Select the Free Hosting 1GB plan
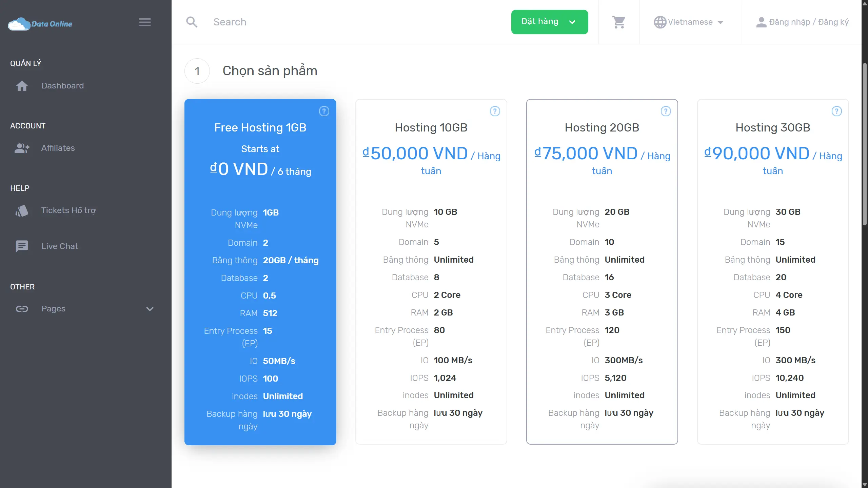 click(260, 127)
